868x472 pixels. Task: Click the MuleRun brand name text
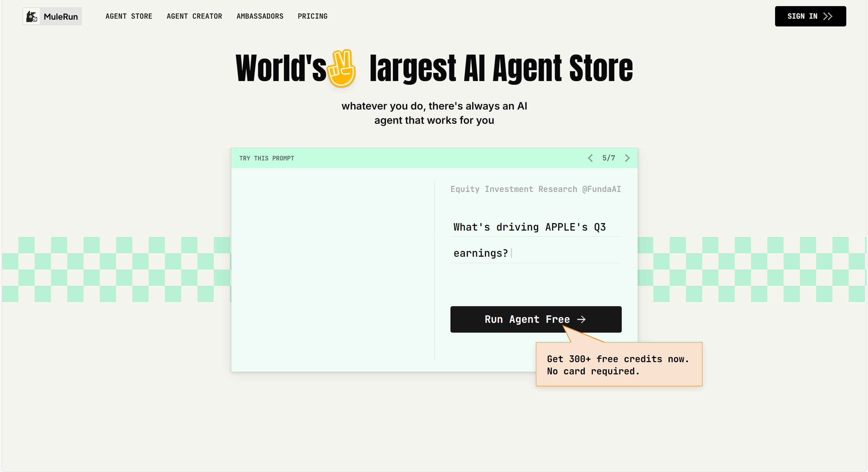pos(61,17)
